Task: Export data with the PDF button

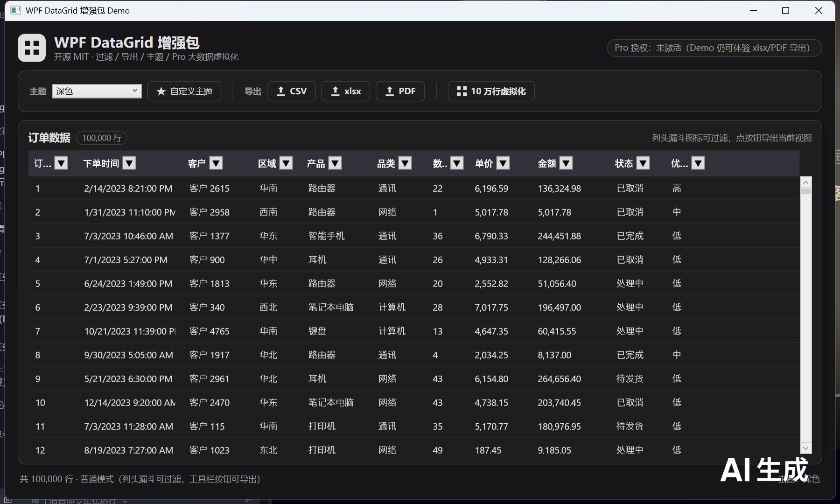Action: point(400,91)
